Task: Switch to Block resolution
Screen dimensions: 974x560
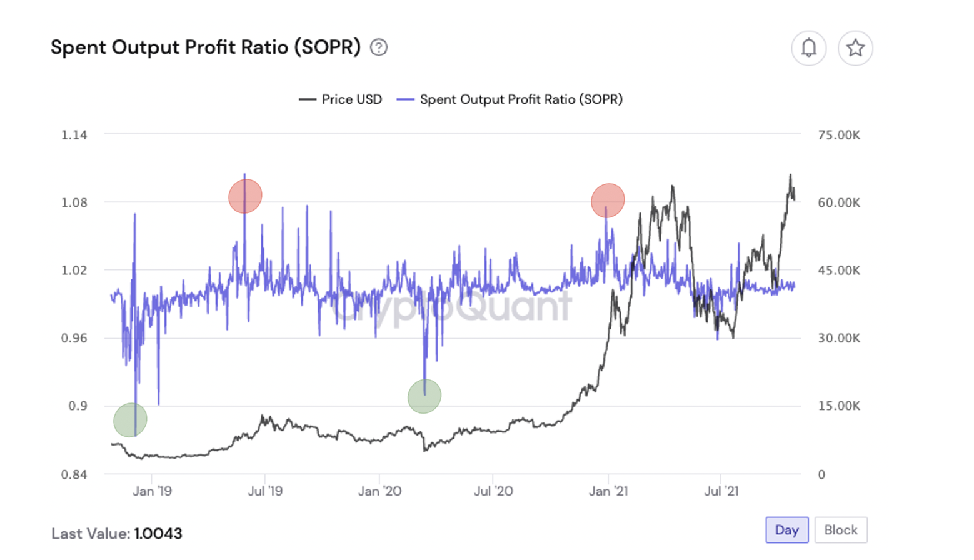Action: 841,530
